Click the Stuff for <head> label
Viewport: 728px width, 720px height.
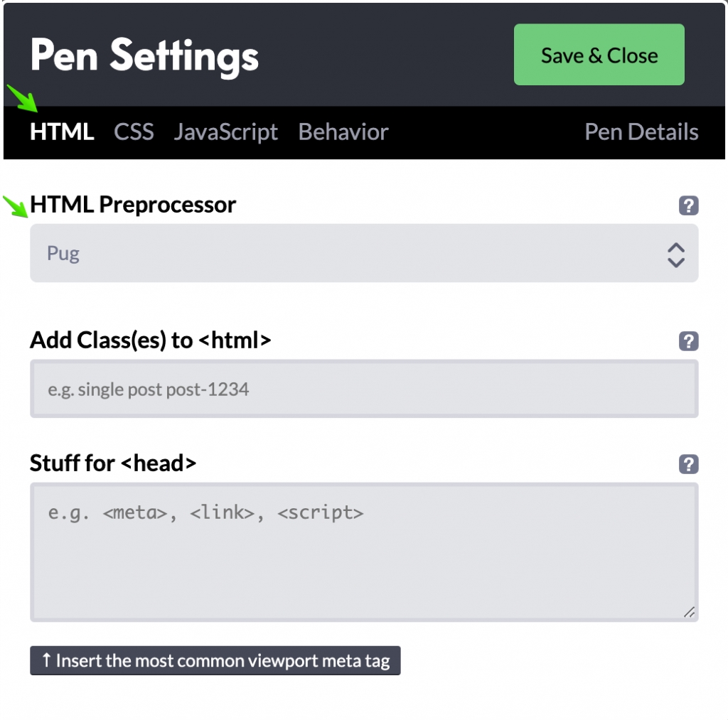point(112,463)
